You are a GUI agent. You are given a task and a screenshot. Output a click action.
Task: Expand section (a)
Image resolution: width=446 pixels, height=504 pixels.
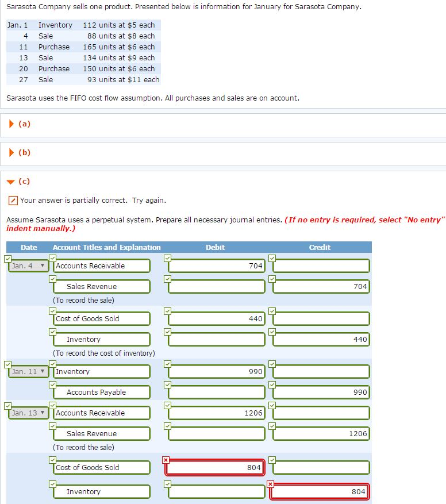click(11, 124)
